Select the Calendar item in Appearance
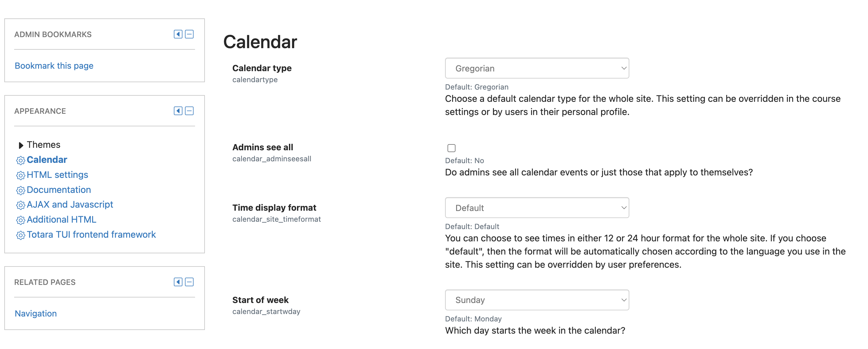 [47, 159]
